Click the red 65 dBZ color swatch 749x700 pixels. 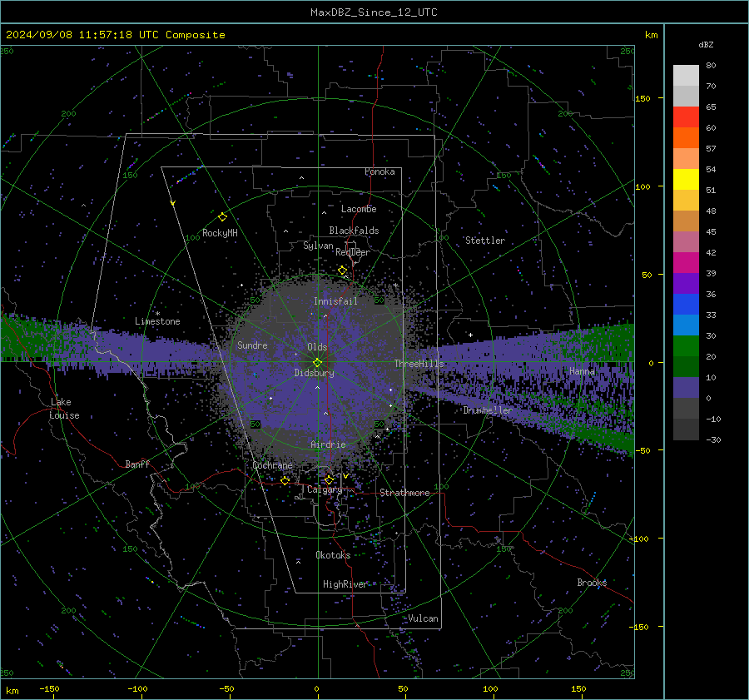pyautogui.click(x=686, y=117)
